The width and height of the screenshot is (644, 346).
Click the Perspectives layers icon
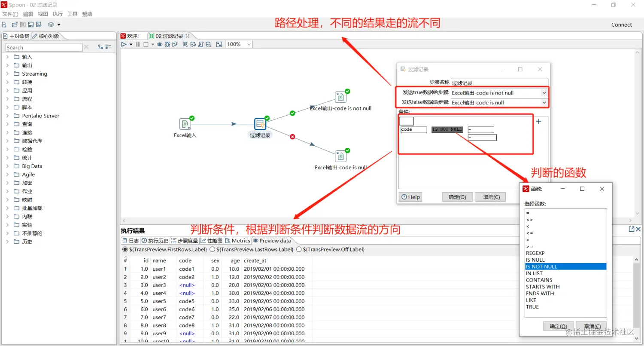(x=51, y=24)
